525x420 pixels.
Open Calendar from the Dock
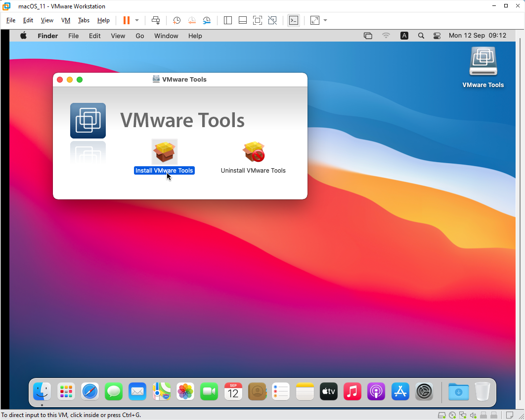(233, 391)
